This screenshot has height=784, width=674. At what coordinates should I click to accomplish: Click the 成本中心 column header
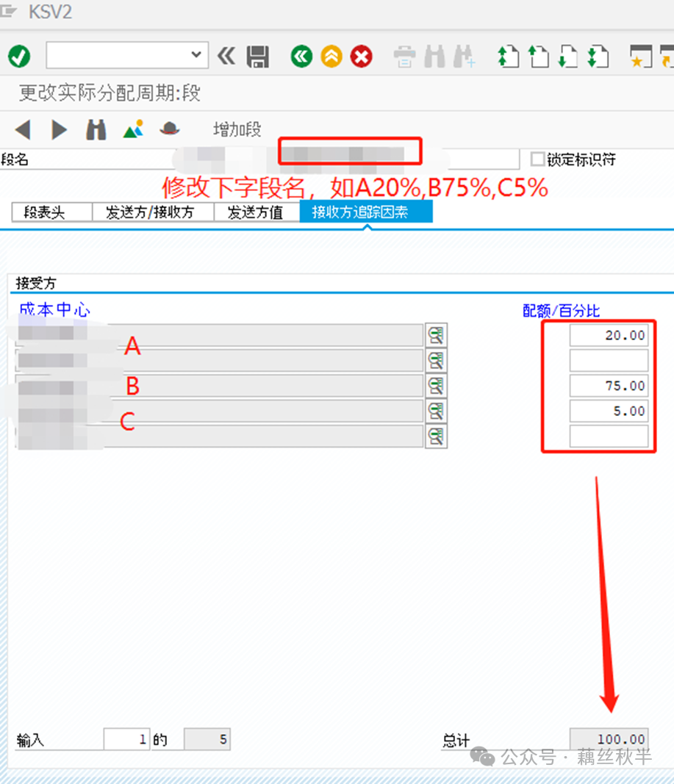coord(54,310)
